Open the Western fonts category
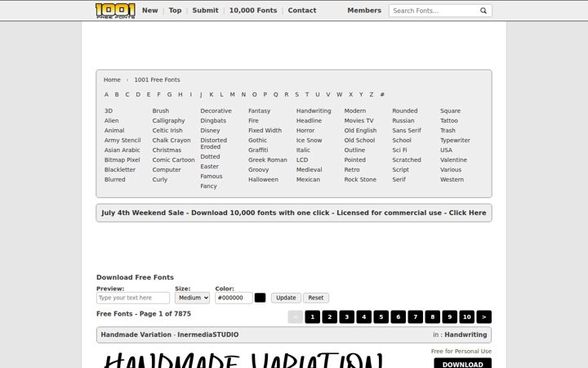 click(x=452, y=179)
